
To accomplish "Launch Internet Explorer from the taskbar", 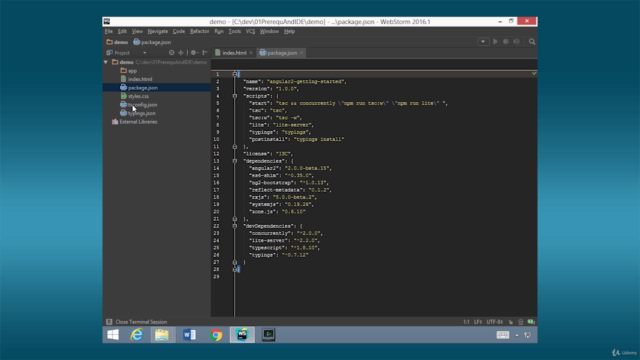I will tap(137, 335).
